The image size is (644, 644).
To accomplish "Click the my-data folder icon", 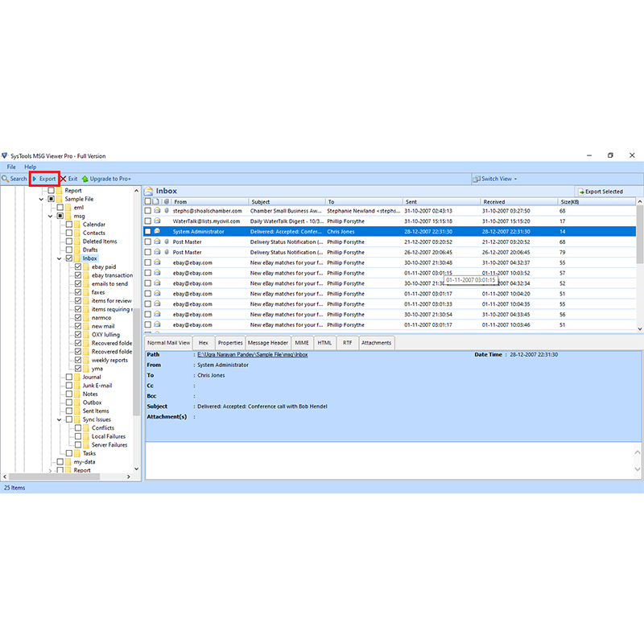I will 68,461.
